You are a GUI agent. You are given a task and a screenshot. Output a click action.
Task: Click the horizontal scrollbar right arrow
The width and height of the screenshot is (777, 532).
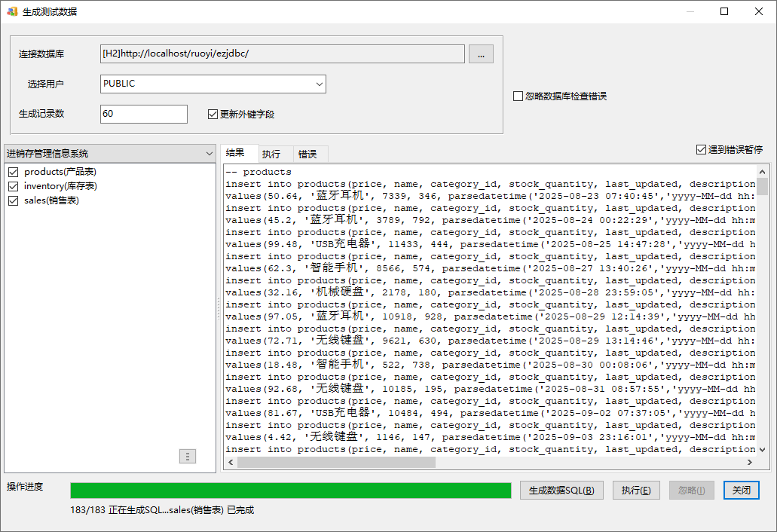(749, 463)
